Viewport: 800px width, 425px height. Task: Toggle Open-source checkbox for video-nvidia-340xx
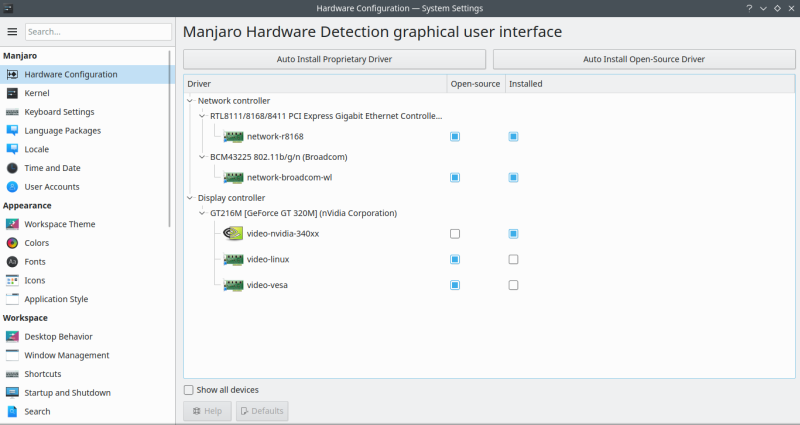click(x=455, y=234)
